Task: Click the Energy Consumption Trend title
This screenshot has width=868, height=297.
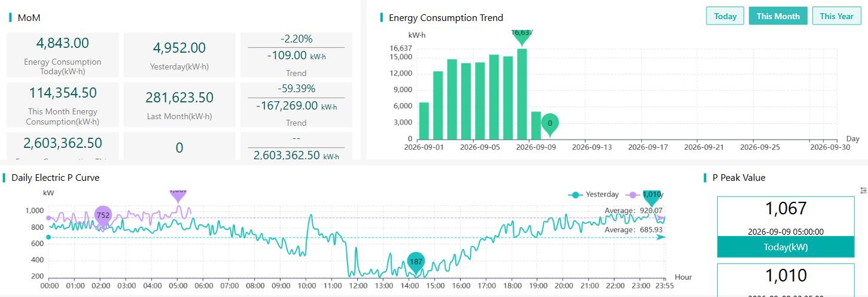Action: pyautogui.click(x=446, y=18)
